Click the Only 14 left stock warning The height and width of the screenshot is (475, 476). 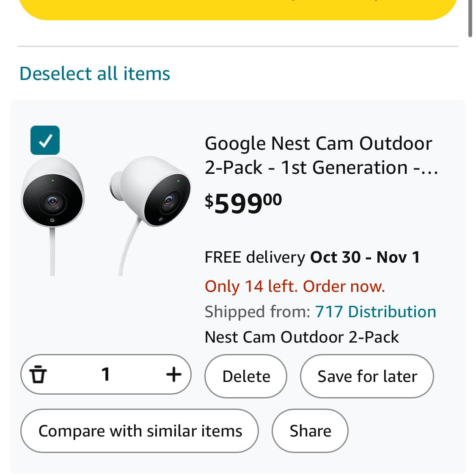click(295, 286)
